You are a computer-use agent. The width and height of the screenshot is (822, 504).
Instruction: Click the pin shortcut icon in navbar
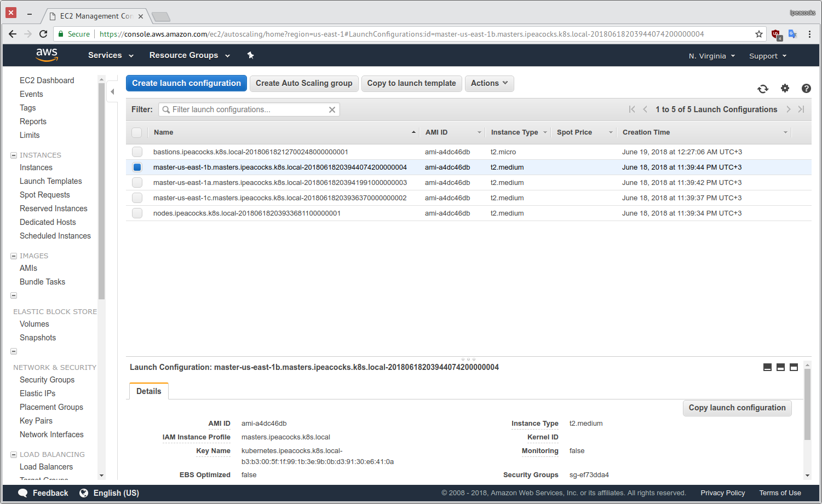click(x=250, y=55)
